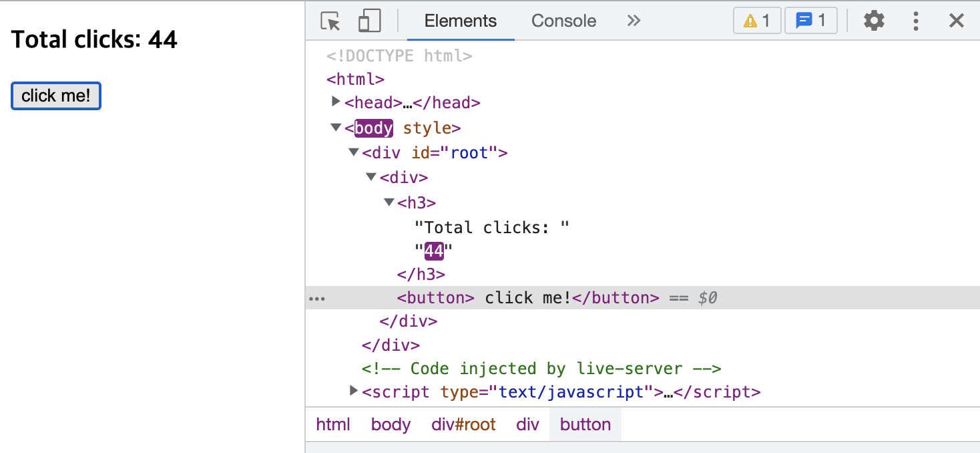Switch to the Elements tab
Screen dimensions: 980x453
click(x=461, y=21)
